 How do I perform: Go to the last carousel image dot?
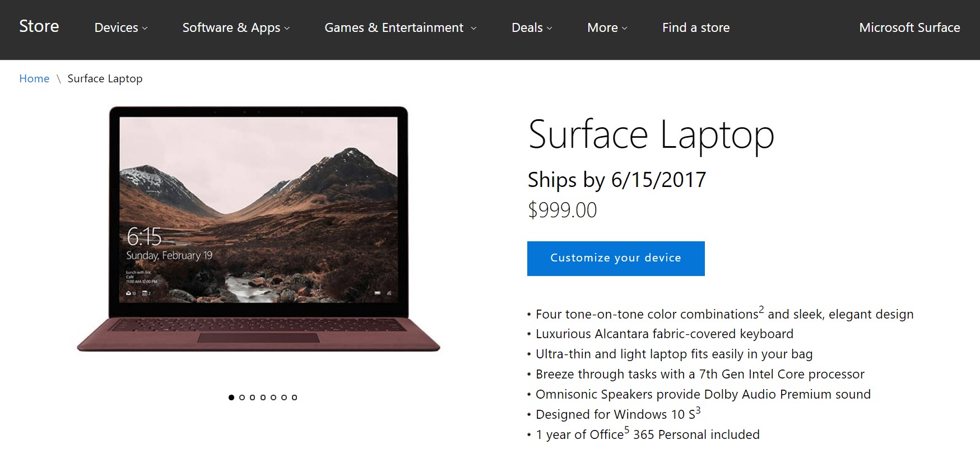[x=294, y=397]
